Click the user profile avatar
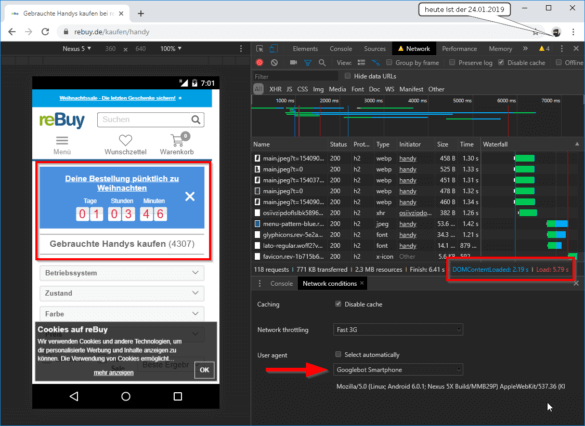Viewport: 585px width, 426px height. click(557, 32)
